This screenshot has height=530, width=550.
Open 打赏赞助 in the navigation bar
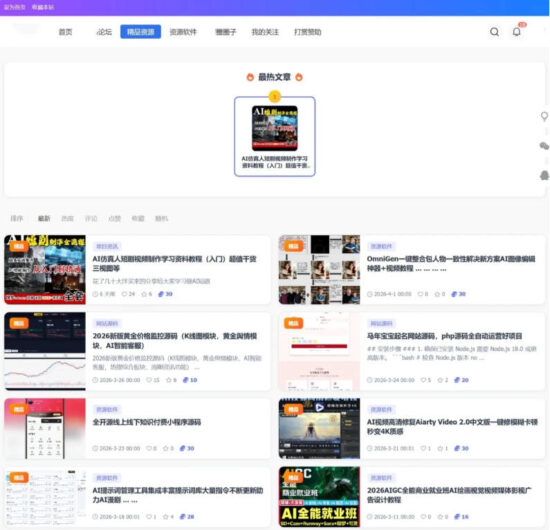tap(308, 32)
